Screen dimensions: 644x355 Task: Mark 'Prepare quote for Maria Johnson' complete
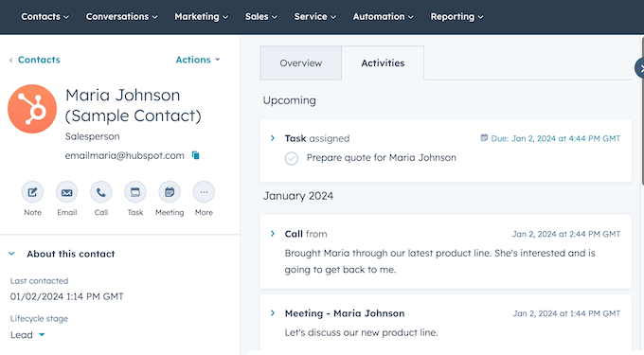pos(292,158)
